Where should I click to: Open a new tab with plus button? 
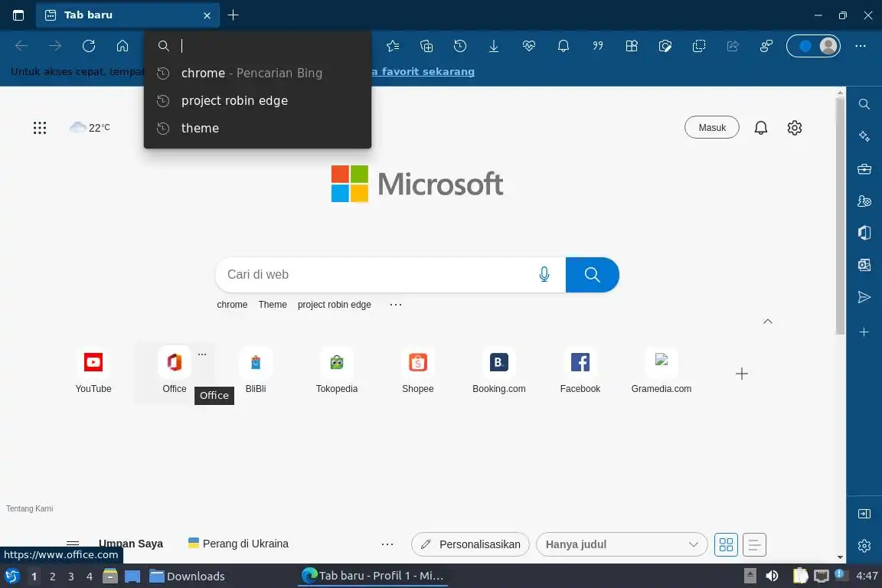click(233, 15)
